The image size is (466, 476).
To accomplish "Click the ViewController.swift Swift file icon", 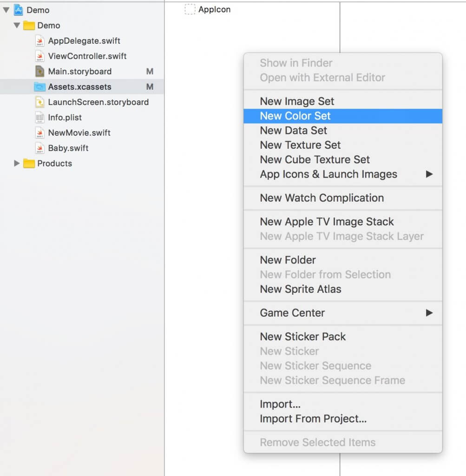I will [x=40, y=56].
